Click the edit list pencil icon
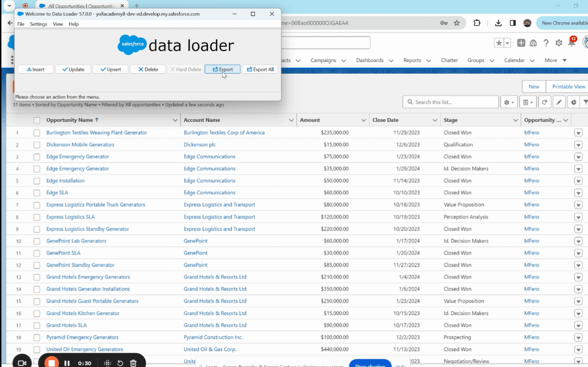This screenshot has height=367, width=588. pos(559,102)
